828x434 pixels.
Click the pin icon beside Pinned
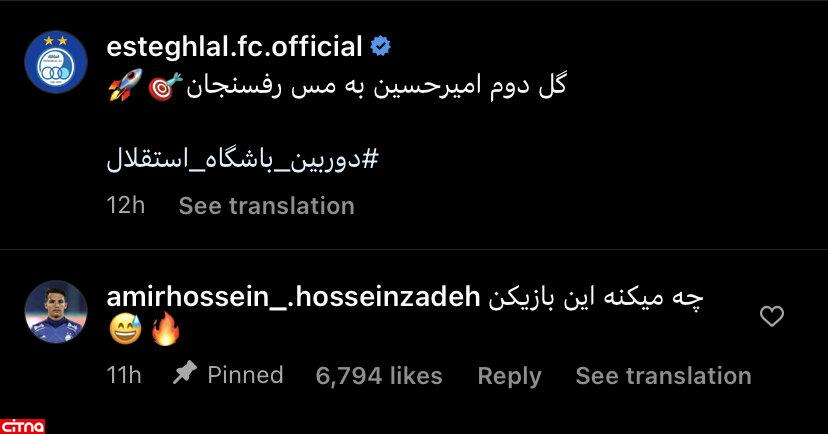(184, 375)
